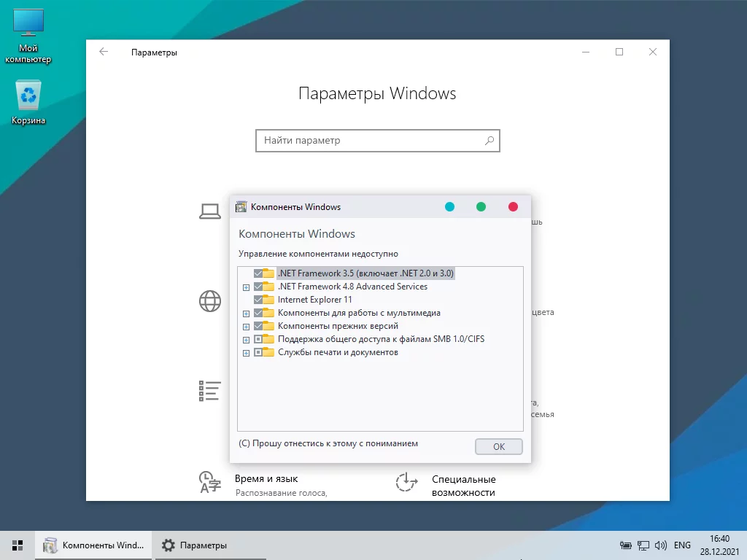Click folder icon of Internet Explorer 11
Viewport: 747px width, 560px height.
coord(268,300)
